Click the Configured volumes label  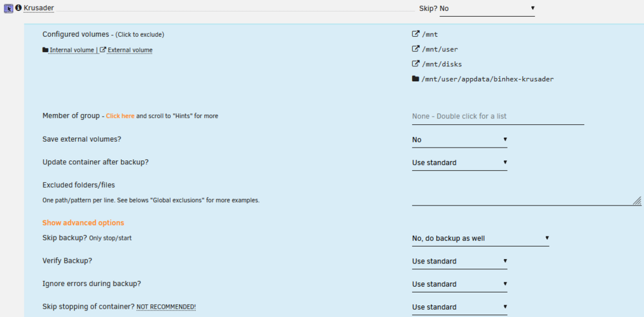pos(76,35)
